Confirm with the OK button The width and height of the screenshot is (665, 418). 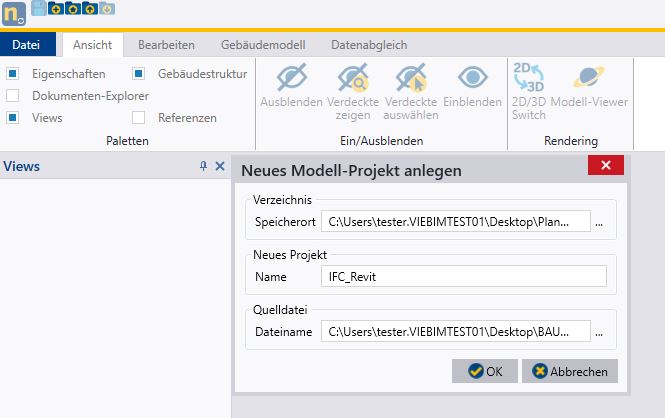click(x=484, y=371)
